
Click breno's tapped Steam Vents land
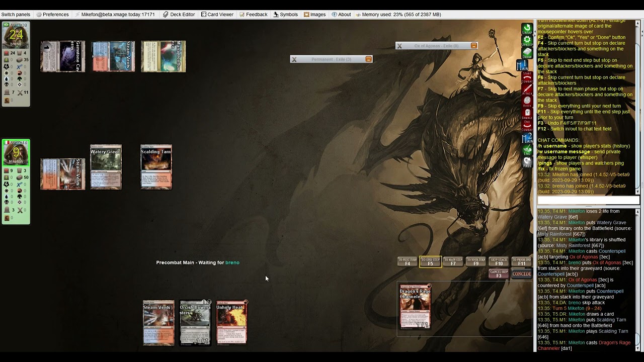tap(113, 56)
